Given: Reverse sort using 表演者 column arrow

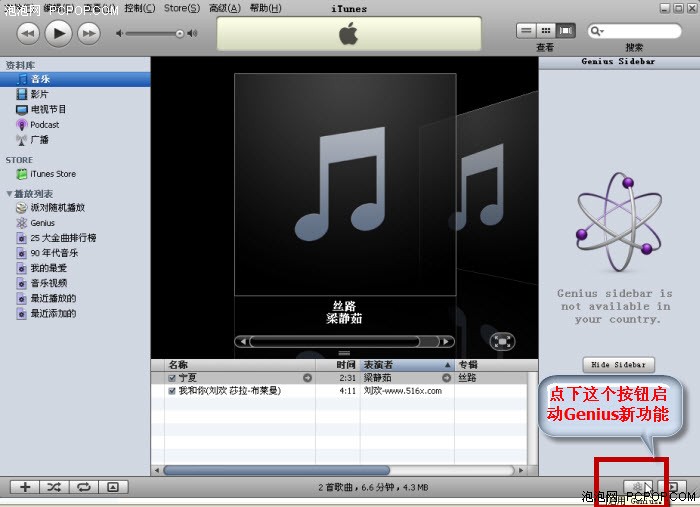Looking at the screenshot, I should (x=447, y=365).
